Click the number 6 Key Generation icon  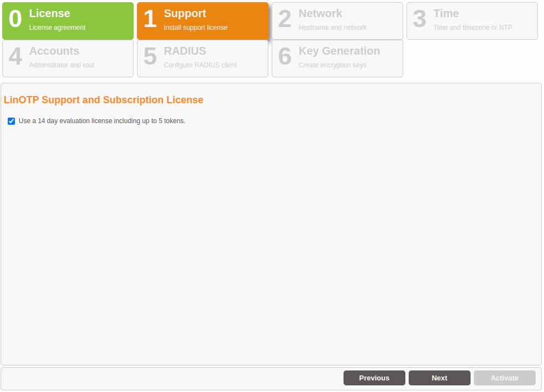pyautogui.click(x=284, y=57)
